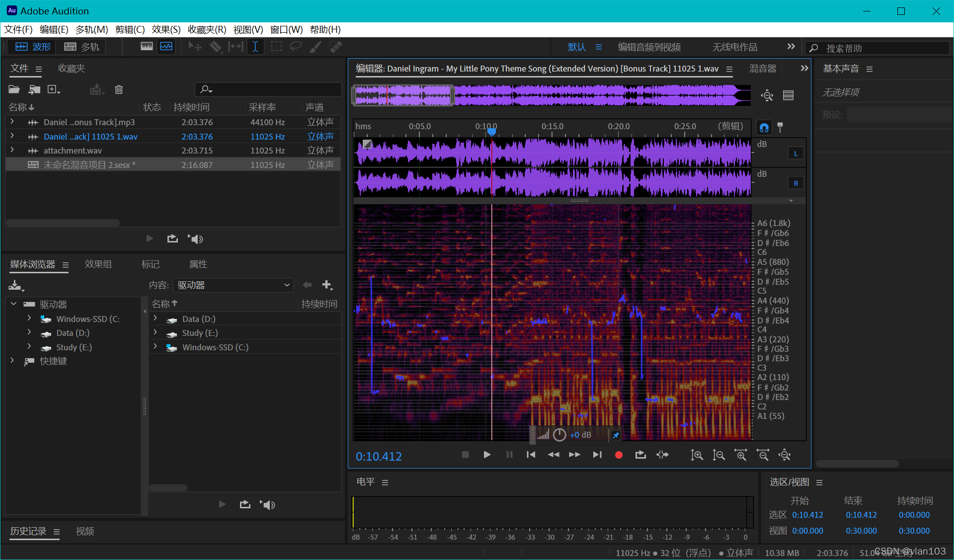
Task: Click Zoom In amplitude icon
Action: 697,455
